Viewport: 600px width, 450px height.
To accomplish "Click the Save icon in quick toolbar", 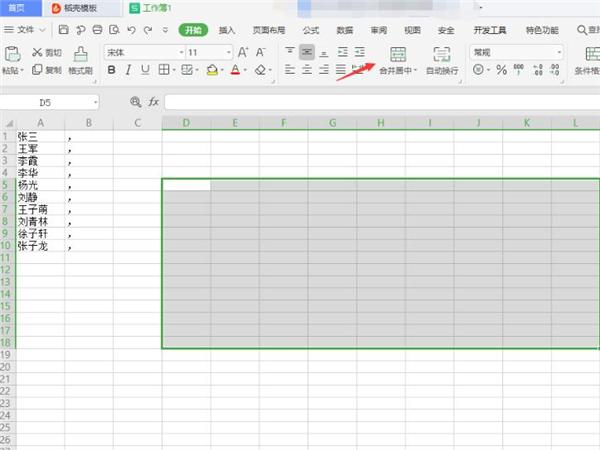I will point(64,29).
